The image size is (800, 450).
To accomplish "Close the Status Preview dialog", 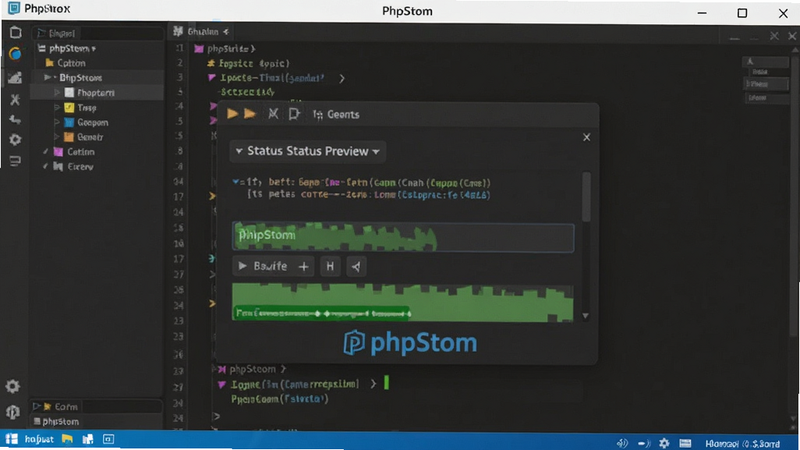I will (x=587, y=137).
